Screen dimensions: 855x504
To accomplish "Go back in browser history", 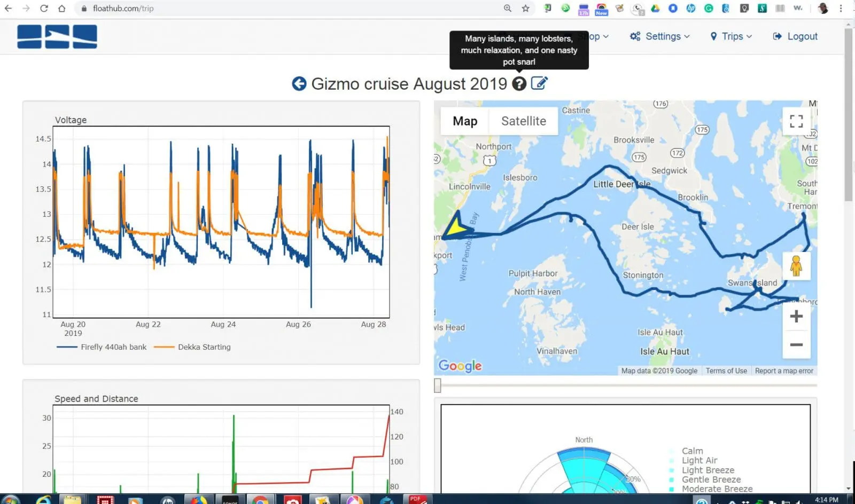I will pos(8,9).
